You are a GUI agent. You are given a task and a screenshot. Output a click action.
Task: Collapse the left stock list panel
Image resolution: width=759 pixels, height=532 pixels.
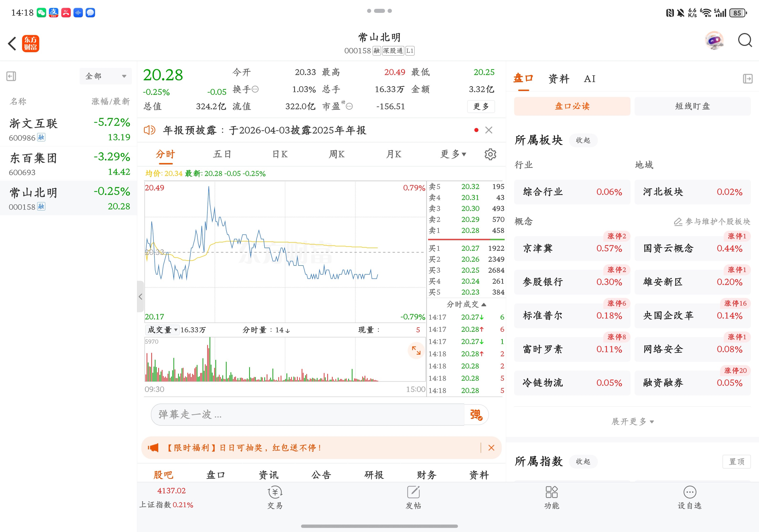[x=11, y=76]
